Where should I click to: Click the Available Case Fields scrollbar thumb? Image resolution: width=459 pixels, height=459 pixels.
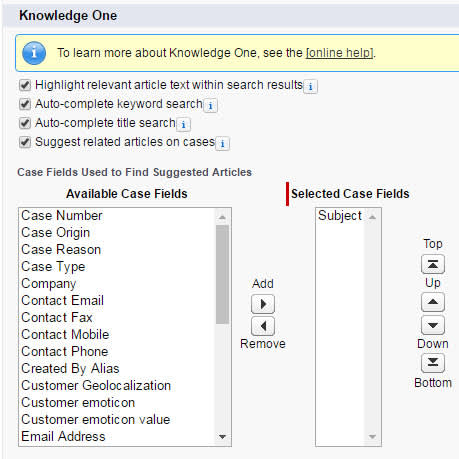click(222, 274)
